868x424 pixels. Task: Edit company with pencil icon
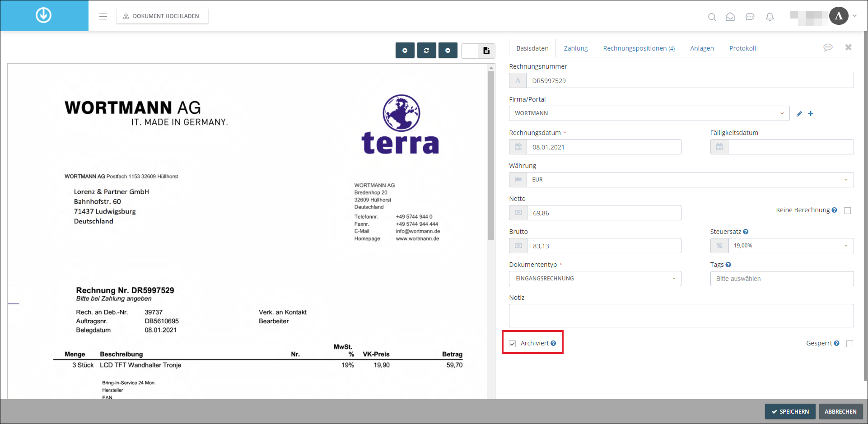(799, 114)
